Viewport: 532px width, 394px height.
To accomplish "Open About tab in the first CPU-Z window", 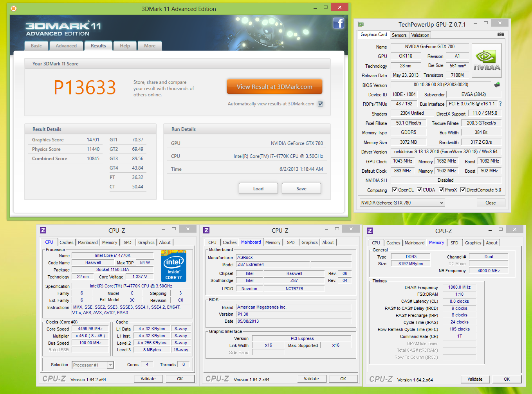I will pyautogui.click(x=165, y=242).
